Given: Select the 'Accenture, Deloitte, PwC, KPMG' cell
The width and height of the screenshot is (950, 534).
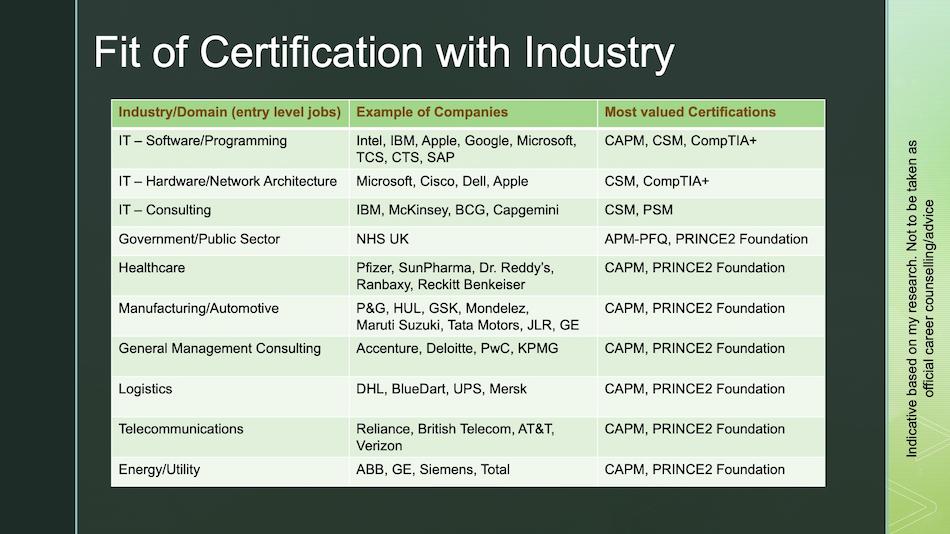Looking at the screenshot, I should point(457,348).
